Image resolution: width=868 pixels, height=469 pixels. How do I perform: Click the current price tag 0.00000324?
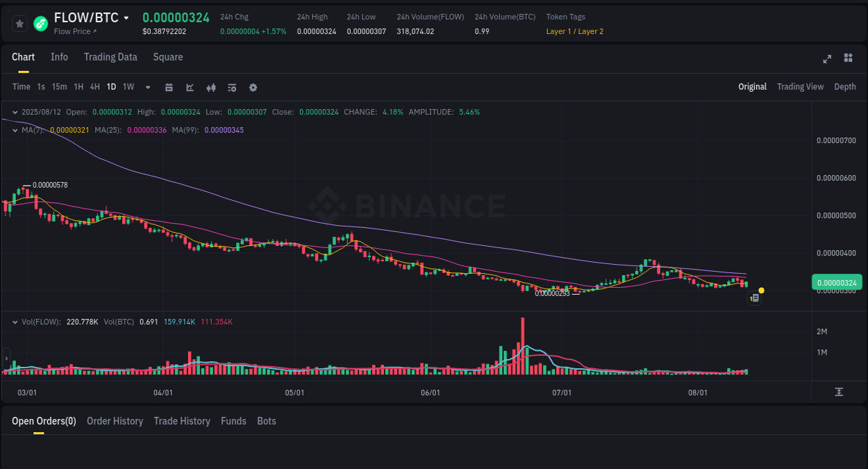[x=837, y=282]
